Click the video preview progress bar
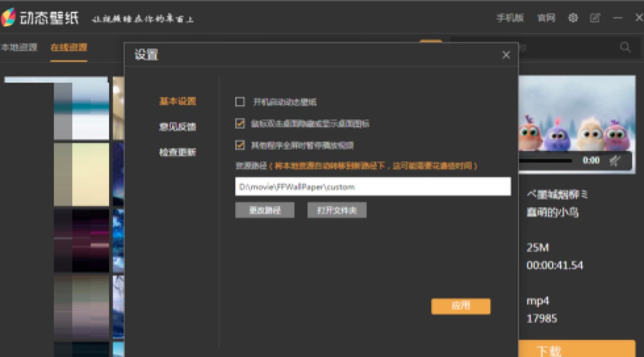The image size is (644, 357). [545, 161]
